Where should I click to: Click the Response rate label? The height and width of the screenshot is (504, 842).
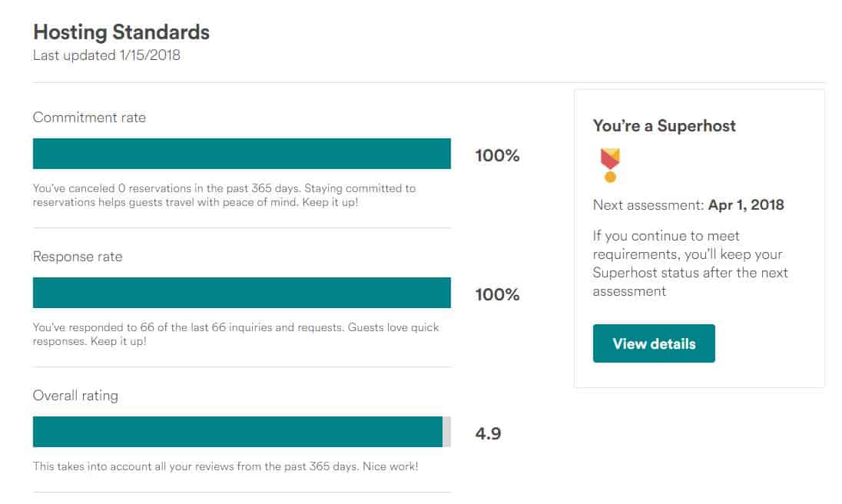point(78,257)
